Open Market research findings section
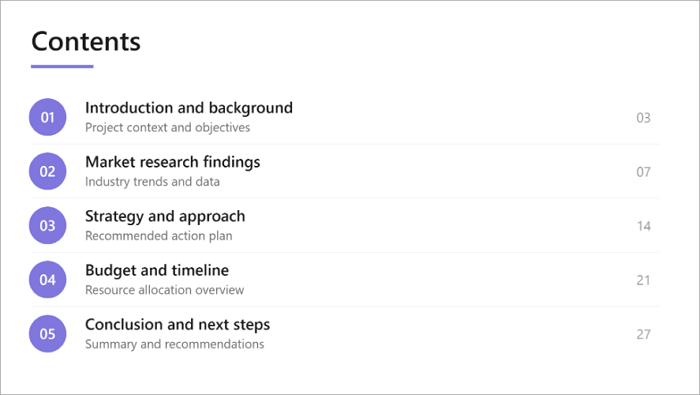Screen dimensions: 700x395 [x=173, y=162]
